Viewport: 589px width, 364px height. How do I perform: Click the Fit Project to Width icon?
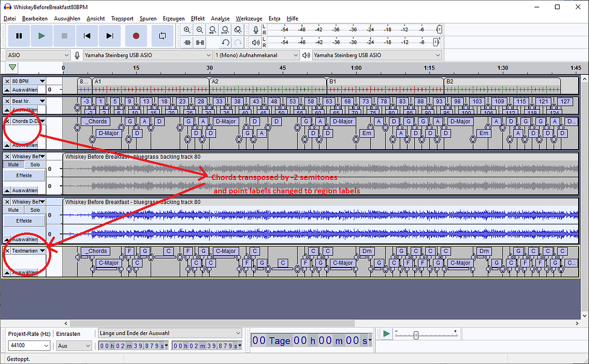pos(225,30)
